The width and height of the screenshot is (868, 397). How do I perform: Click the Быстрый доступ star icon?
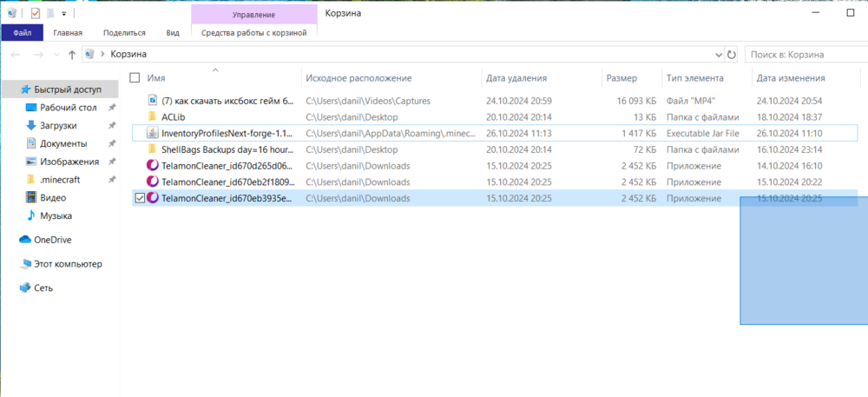(25, 89)
